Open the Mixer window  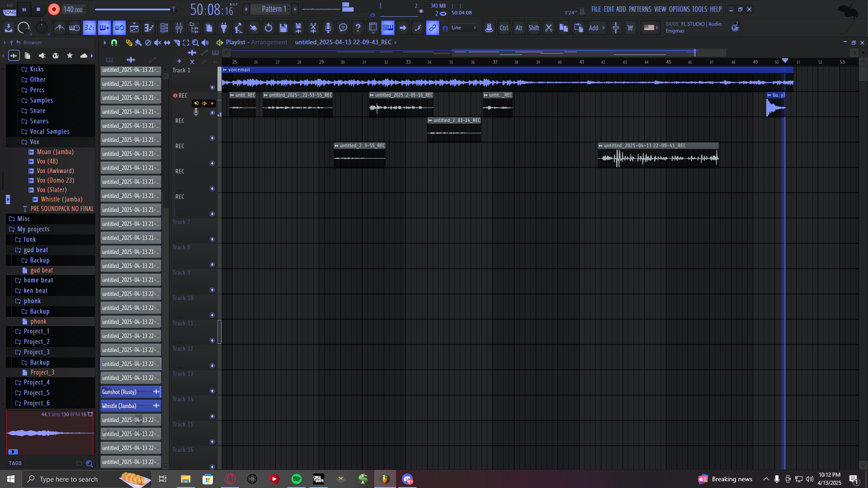point(179,28)
